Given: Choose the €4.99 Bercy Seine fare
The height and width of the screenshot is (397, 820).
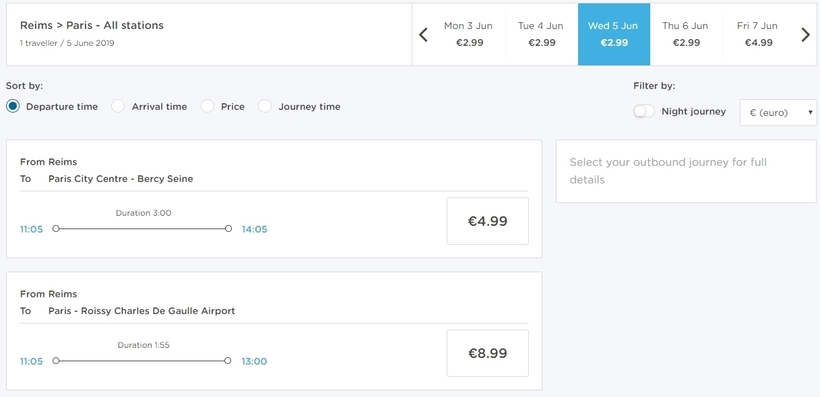Looking at the screenshot, I should pos(487,221).
